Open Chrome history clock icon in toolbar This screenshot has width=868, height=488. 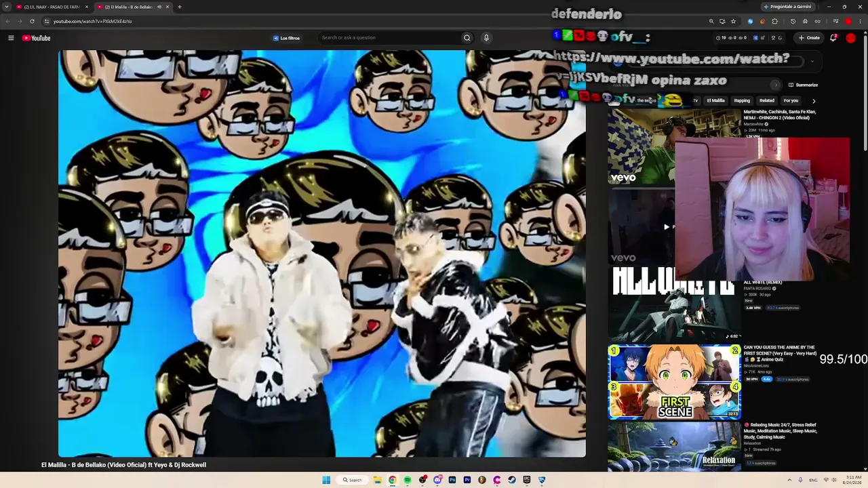pos(793,21)
